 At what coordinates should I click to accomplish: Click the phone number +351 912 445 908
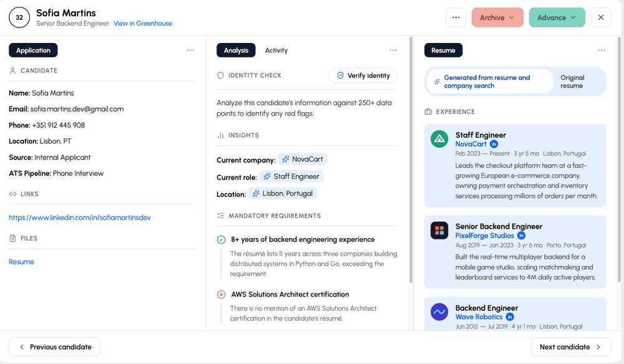pos(59,125)
